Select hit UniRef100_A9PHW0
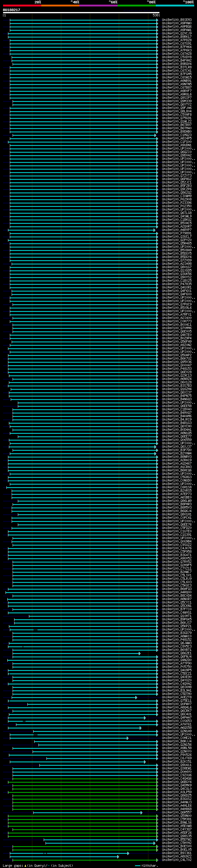This screenshot has height=868, width=197. coord(177,23)
